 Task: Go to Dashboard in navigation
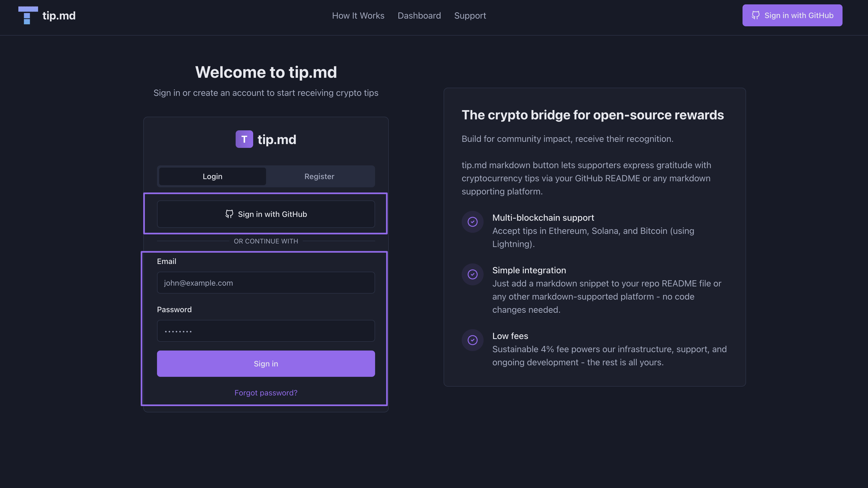[x=419, y=16]
